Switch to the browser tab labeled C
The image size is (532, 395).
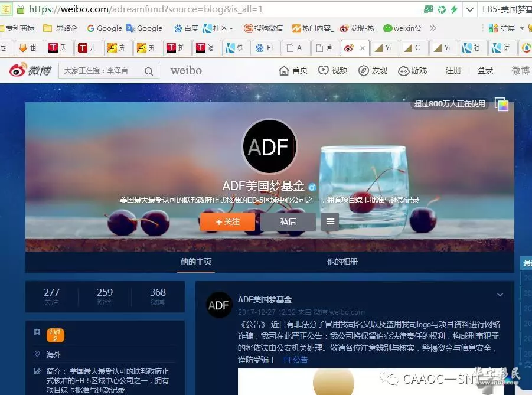tap(413, 48)
